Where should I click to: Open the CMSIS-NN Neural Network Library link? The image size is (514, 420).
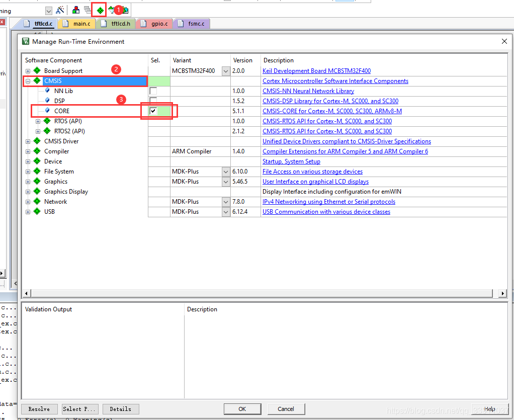(308, 91)
